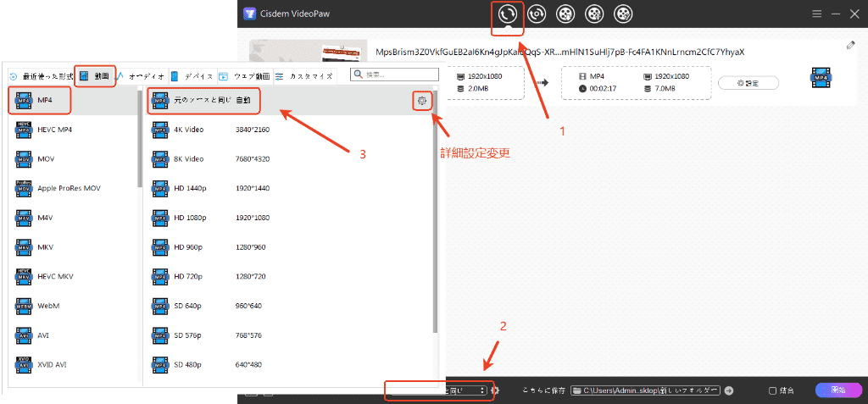Select MP4 in format list
This screenshot has width=868, height=404.
point(72,101)
